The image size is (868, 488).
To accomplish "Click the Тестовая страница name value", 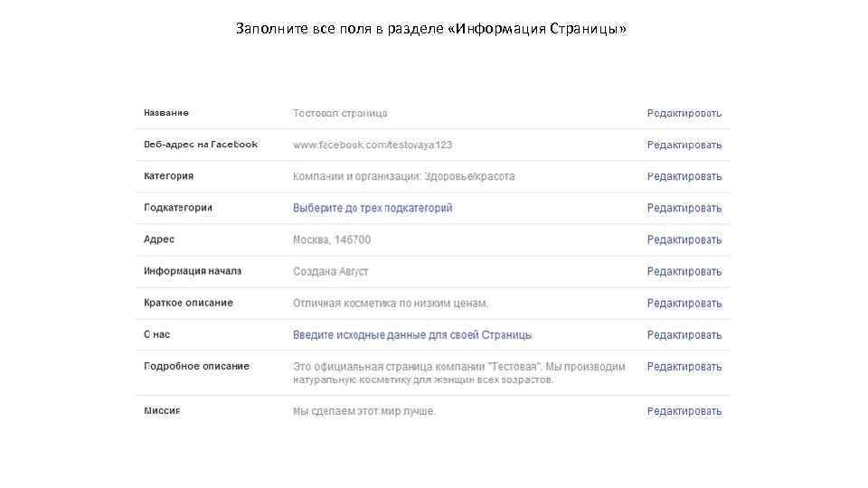I will coord(340,113).
